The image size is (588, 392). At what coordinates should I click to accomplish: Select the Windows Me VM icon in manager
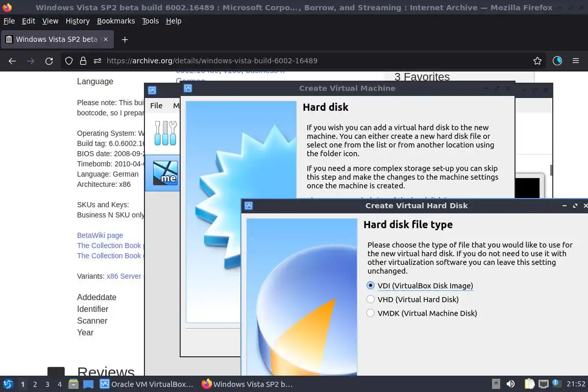pyautogui.click(x=165, y=173)
